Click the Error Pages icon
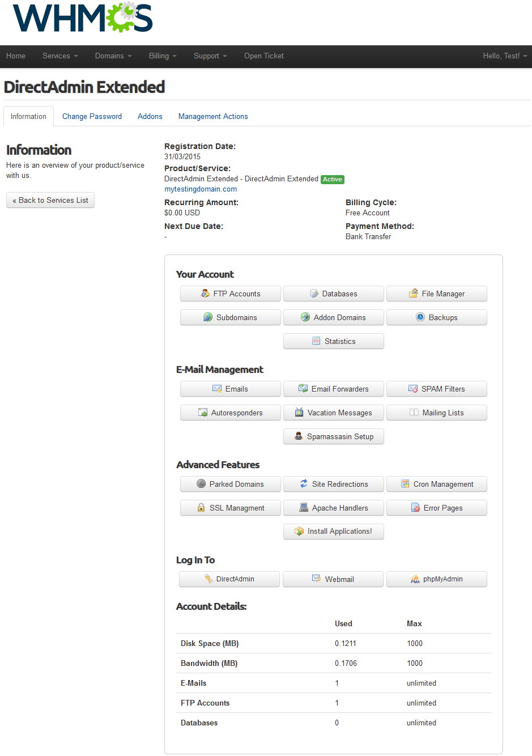This screenshot has height=756, width=532. point(415,508)
